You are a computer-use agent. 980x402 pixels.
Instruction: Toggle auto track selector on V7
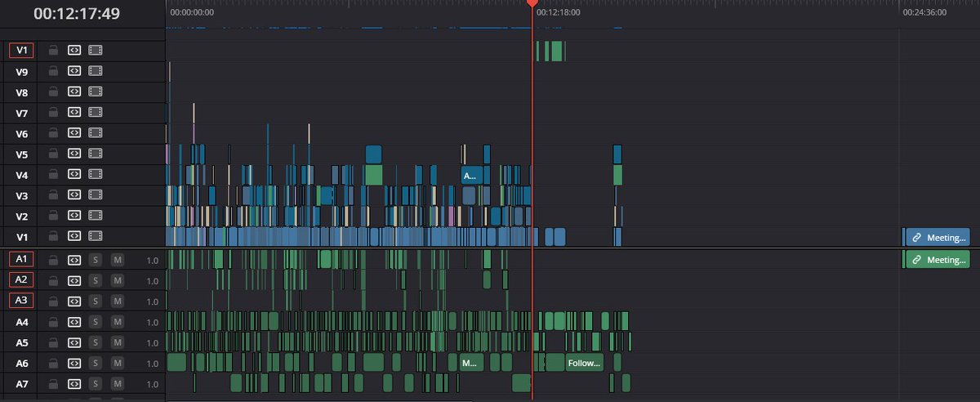pos(74,113)
